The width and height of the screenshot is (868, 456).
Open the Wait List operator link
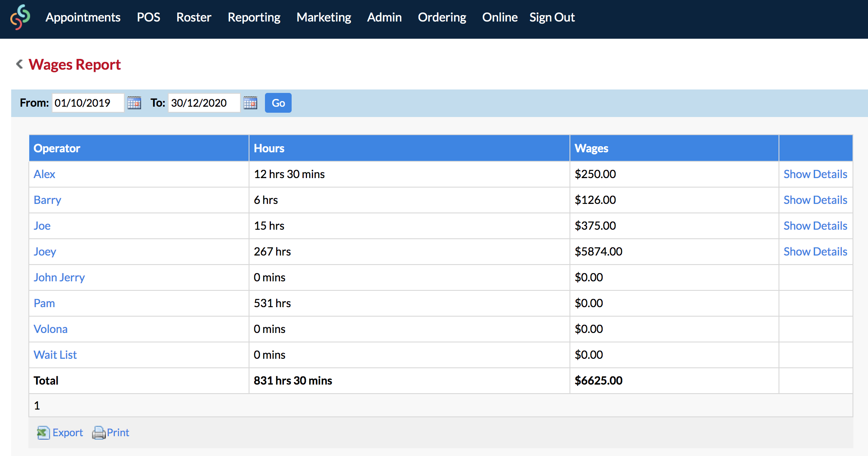55,355
